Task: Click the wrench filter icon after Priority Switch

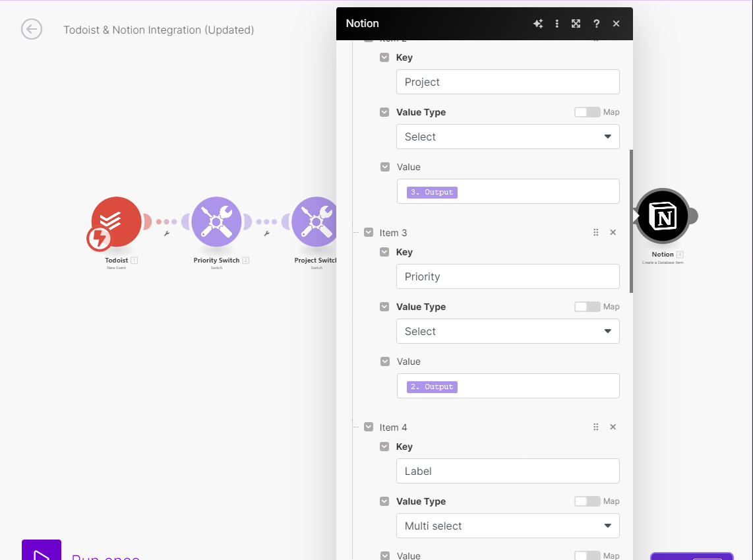Action: (x=266, y=233)
